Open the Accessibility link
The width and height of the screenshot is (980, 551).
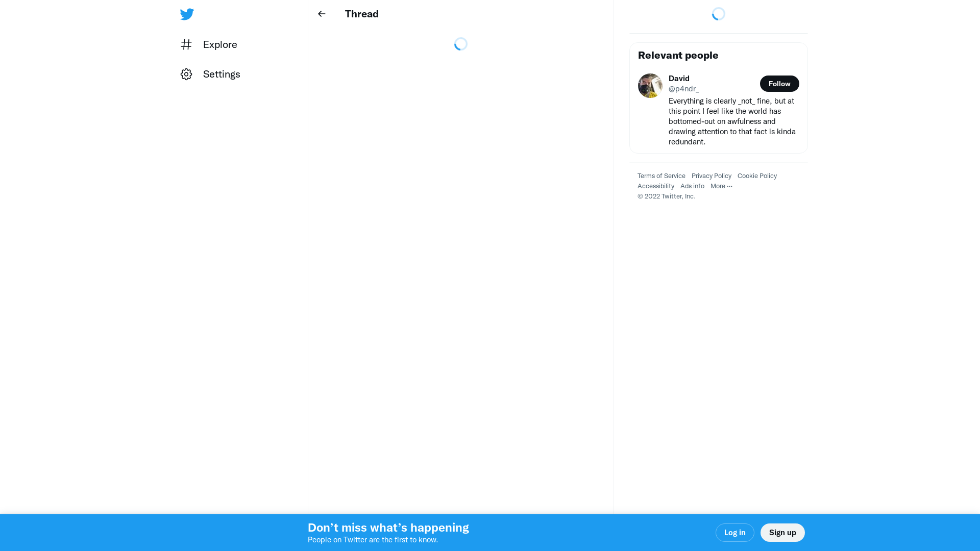point(655,186)
